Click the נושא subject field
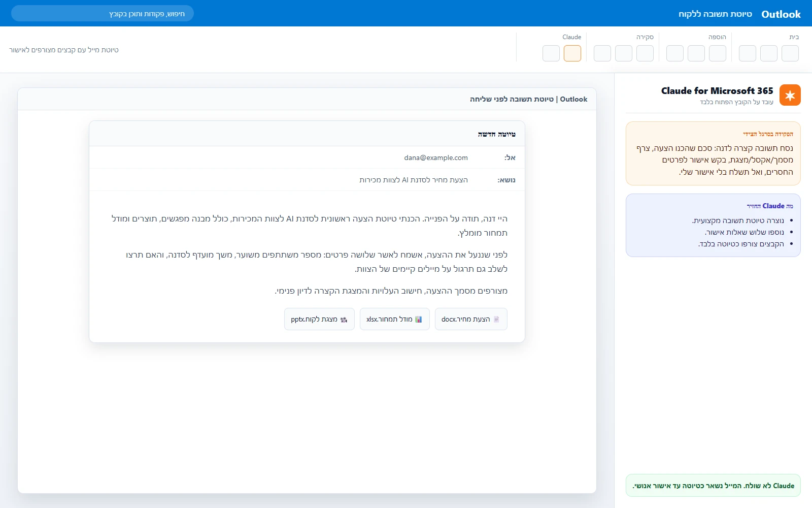 307,180
